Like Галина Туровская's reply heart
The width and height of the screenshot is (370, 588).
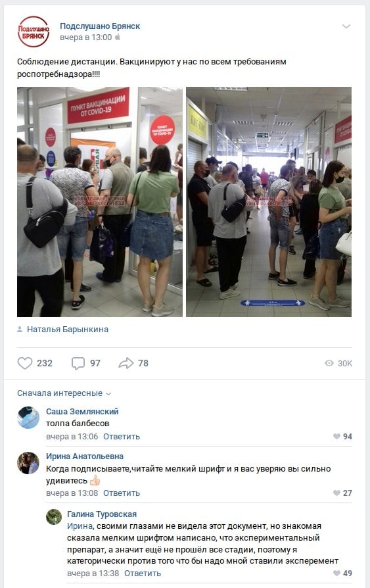click(336, 573)
